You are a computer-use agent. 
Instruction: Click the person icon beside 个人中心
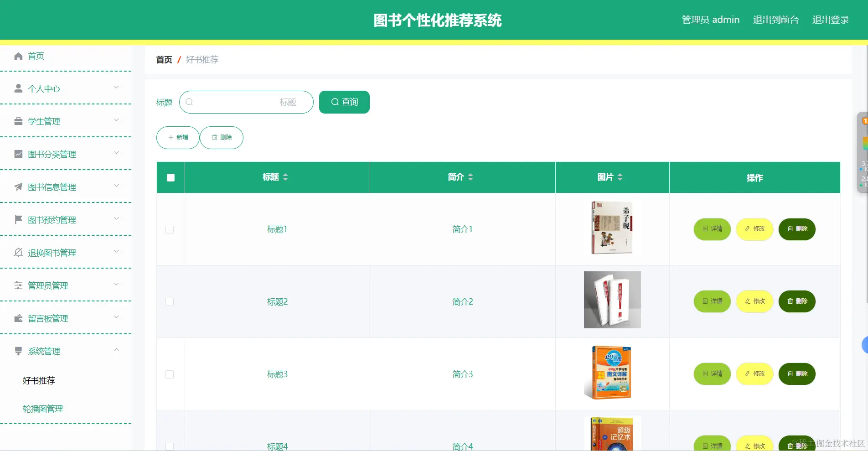point(18,88)
